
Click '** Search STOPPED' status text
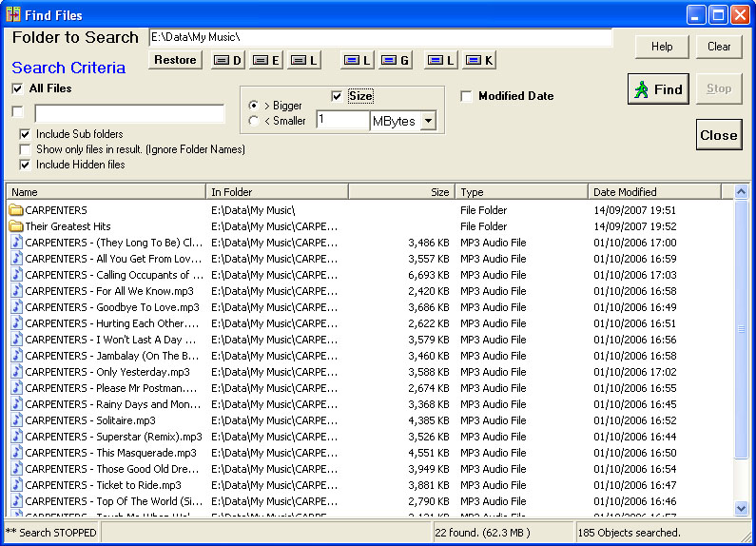[50, 533]
